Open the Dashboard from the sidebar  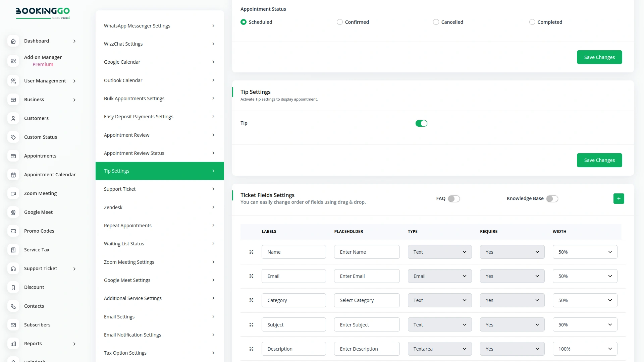click(36, 41)
